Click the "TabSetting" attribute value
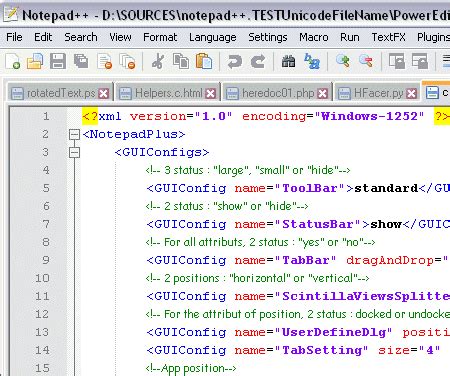This screenshot has height=376, width=450. point(322,350)
